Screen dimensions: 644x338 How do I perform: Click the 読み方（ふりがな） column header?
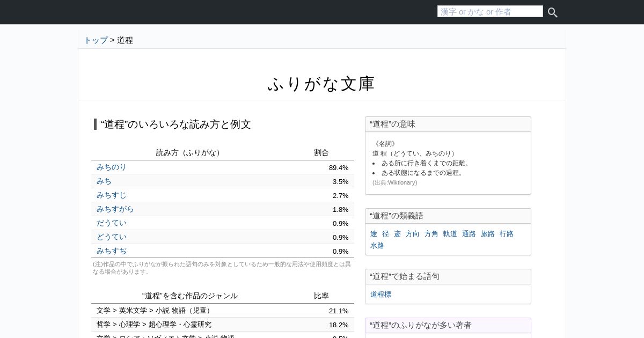(190, 153)
